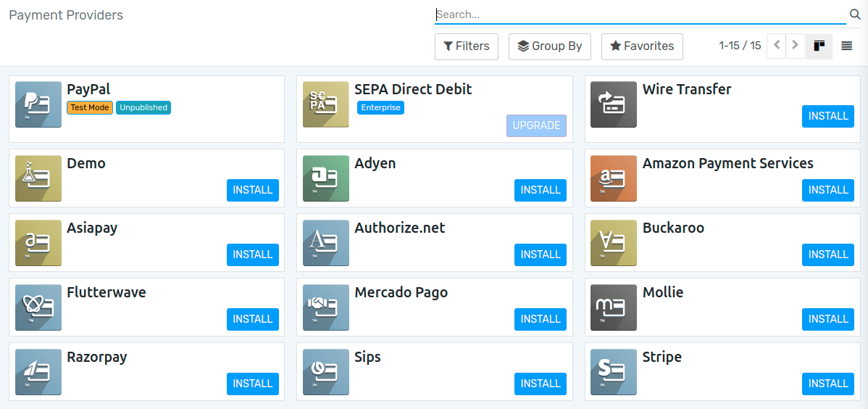Click the Amazon Payment Services logo icon
The height and width of the screenshot is (409, 868).
614,178
